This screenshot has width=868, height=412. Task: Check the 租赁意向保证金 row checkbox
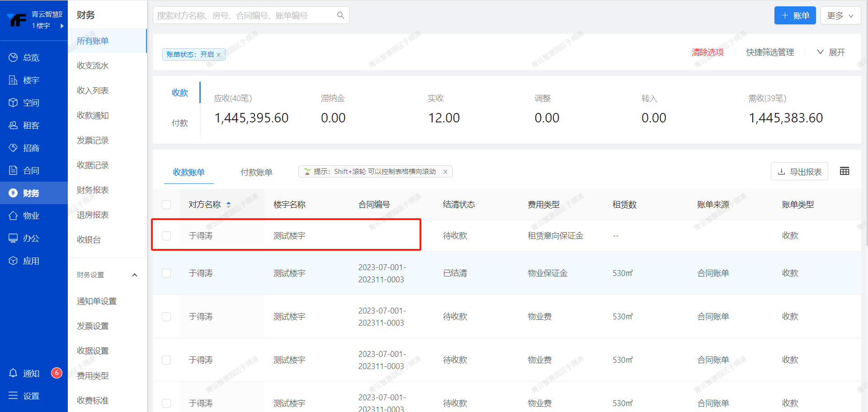(166, 236)
